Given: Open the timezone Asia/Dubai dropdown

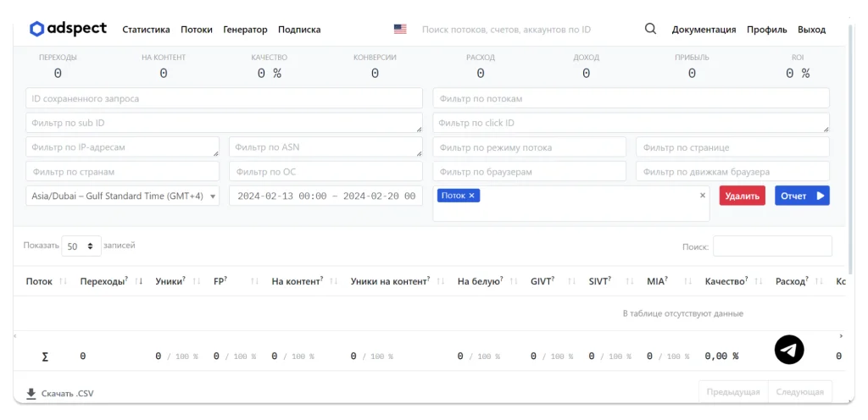Looking at the screenshot, I should point(122,196).
